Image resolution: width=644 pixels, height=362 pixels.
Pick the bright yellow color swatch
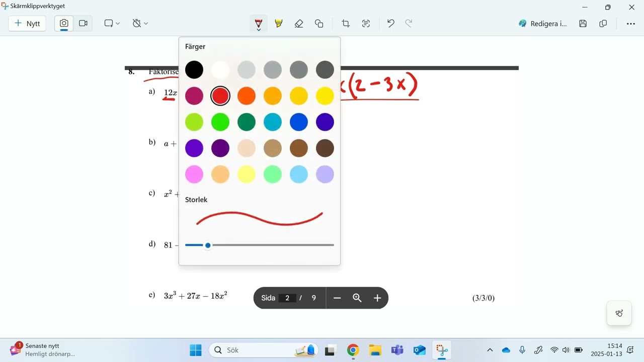[x=325, y=96]
